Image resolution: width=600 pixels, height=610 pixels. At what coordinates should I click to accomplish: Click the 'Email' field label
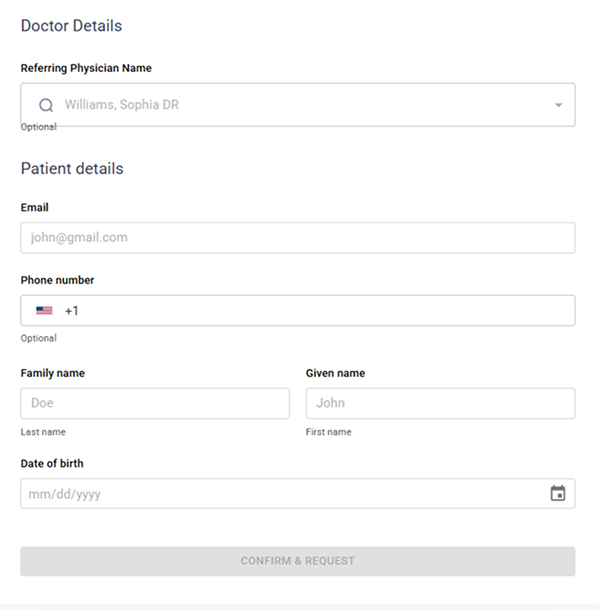coord(35,208)
